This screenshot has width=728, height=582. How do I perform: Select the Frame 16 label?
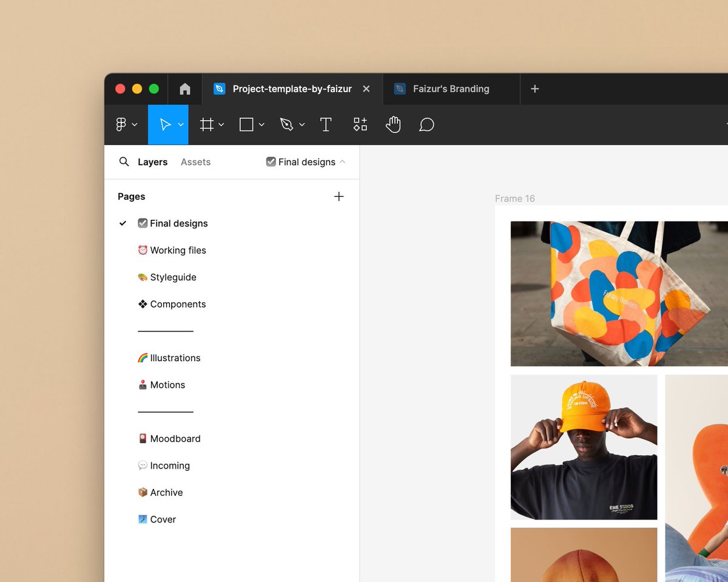tap(514, 198)
